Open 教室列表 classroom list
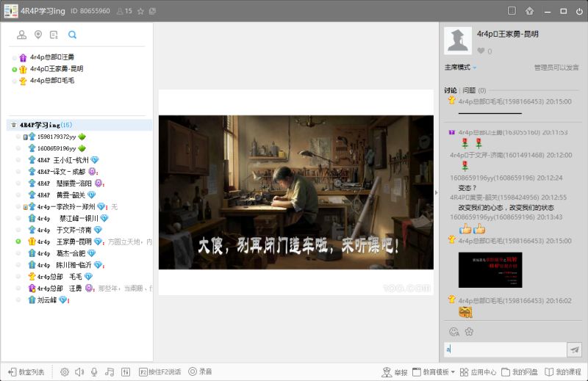Screen dimensions: 588x381 point(26,371)
